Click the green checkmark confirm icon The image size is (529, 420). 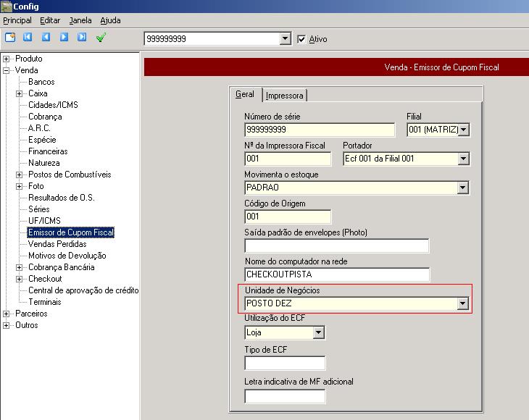101,38
